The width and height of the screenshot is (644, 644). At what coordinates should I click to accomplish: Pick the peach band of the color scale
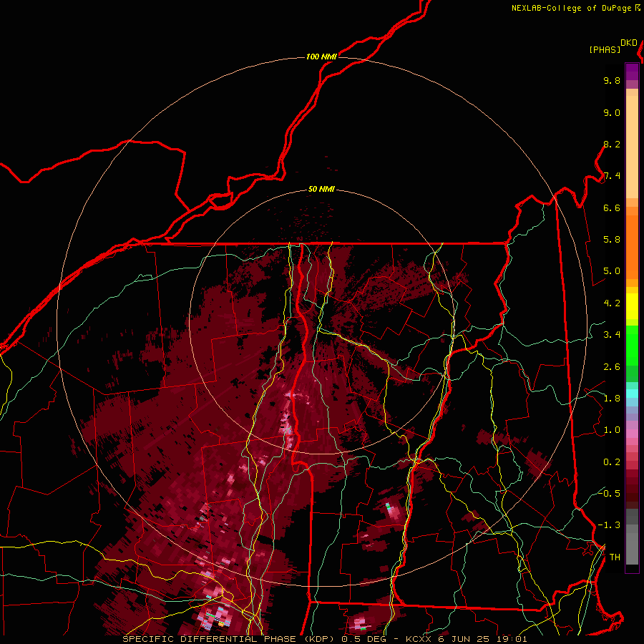tap(632, 144)
